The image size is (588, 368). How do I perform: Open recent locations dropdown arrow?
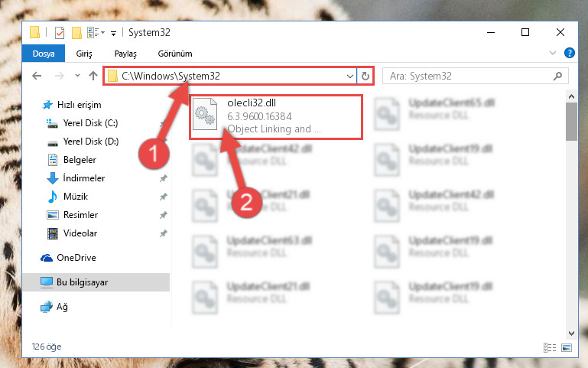tap(77, 76)
